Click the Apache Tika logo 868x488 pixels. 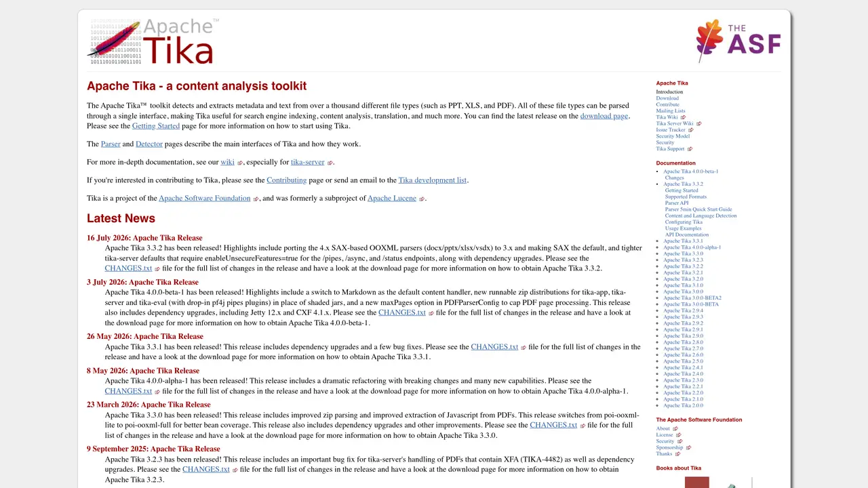click(x=153, y=41)
